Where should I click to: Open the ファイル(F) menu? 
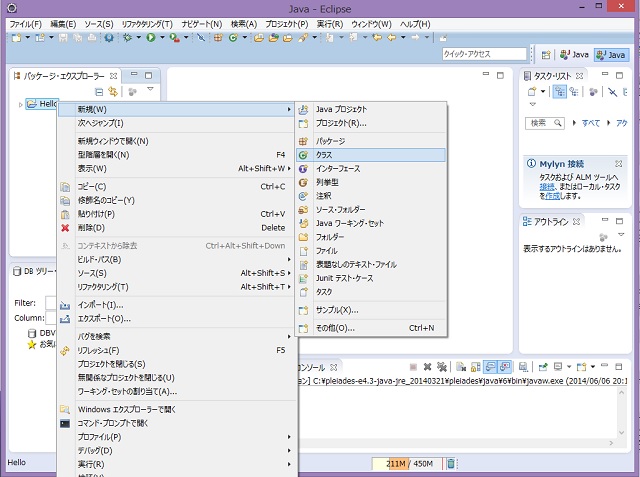(25, 24)
